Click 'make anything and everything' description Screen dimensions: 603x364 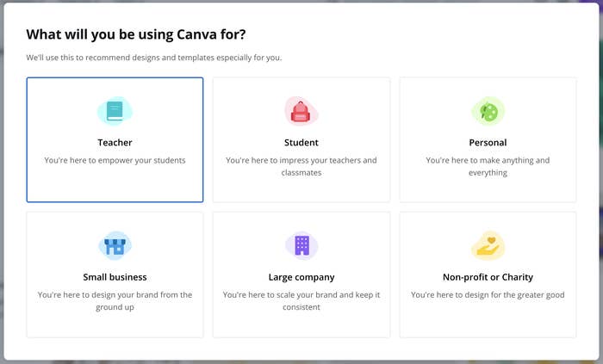[x=488, y=166]
